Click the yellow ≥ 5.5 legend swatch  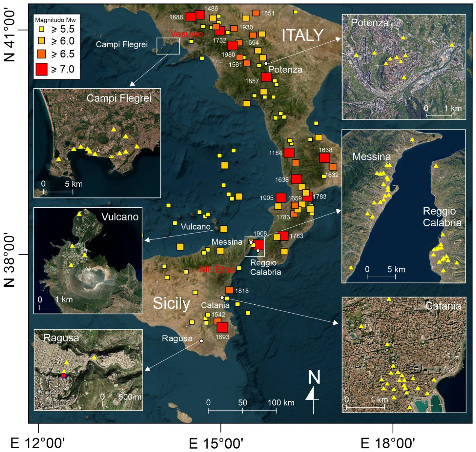tap(41, 29)
